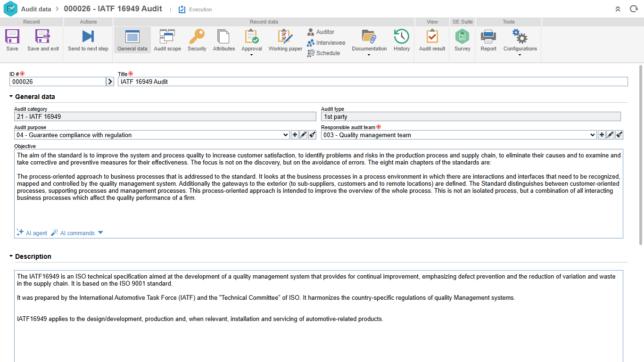Expand Configurations dropdown arrow
This screenshot has height=362, width=644.
coord(520,55)
